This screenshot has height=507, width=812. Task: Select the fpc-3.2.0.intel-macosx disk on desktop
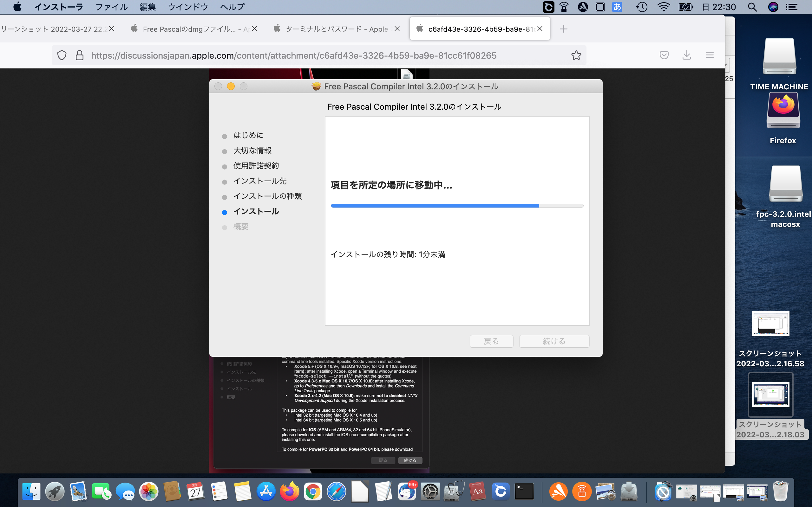point(785,184)
